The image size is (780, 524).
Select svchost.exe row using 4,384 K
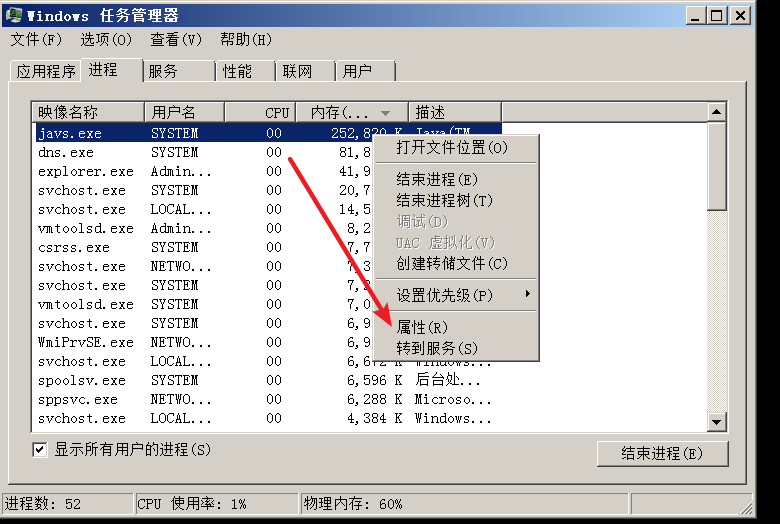coord(269,419)
